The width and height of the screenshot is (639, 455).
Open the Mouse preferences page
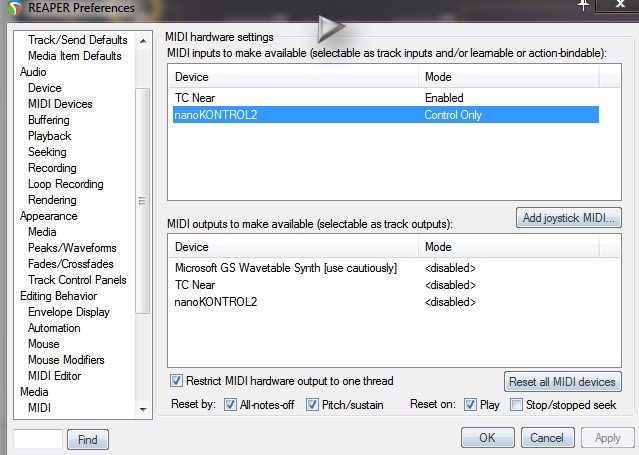click(44, 344)
